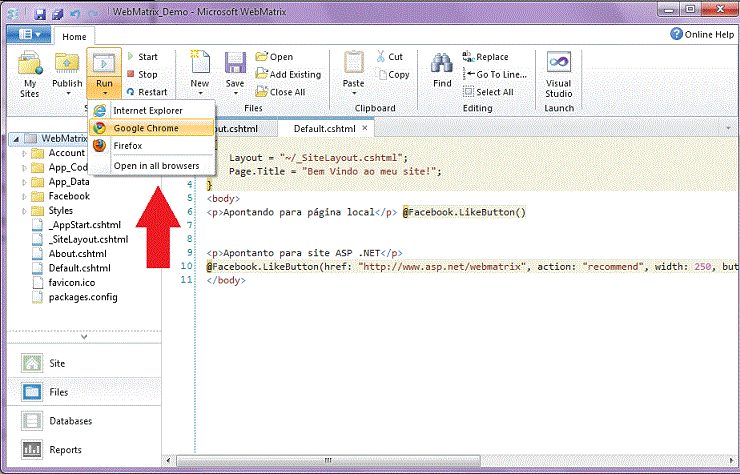Click the quick-access Save icon in title bar
Screen dimensions: 740x474
tap(40, 13)
